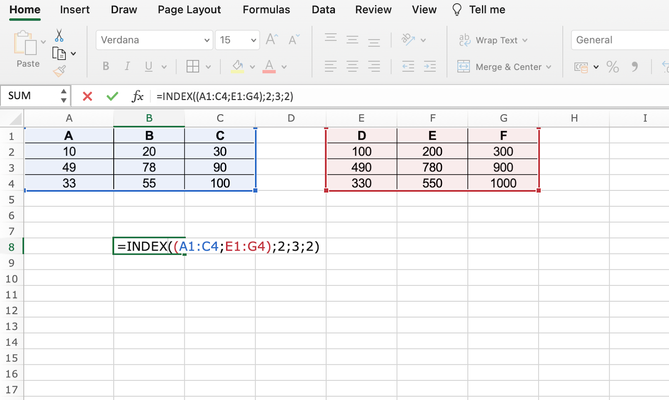Open the Insert Function fx dialog
669x400 pixels.
[x=138, y=96]
